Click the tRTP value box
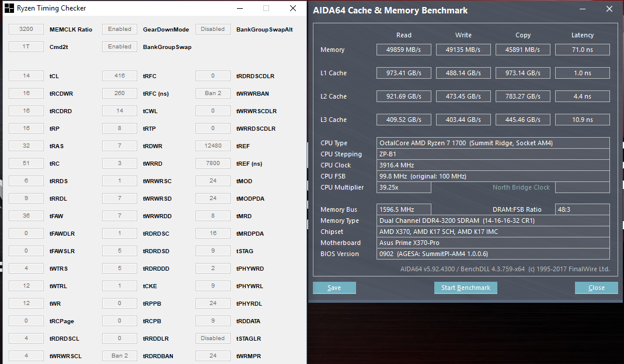 pos(120,128)
